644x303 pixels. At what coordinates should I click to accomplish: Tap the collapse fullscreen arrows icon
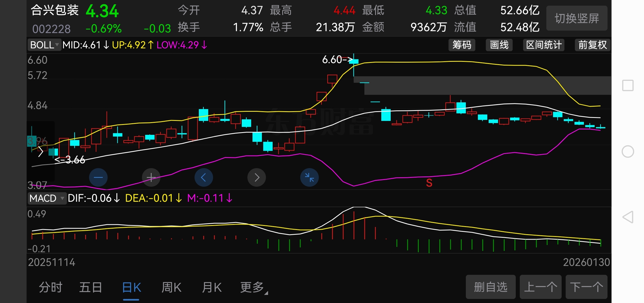tap(309, 177)
